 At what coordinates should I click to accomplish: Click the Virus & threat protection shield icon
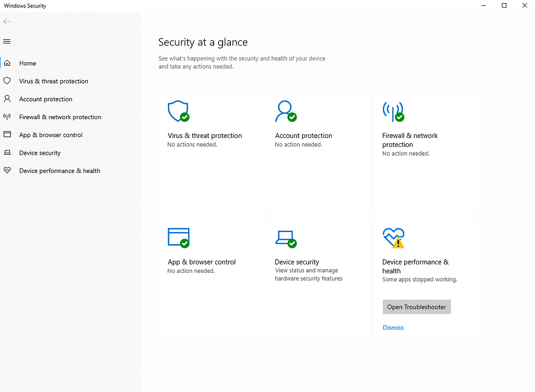[178, 111]
